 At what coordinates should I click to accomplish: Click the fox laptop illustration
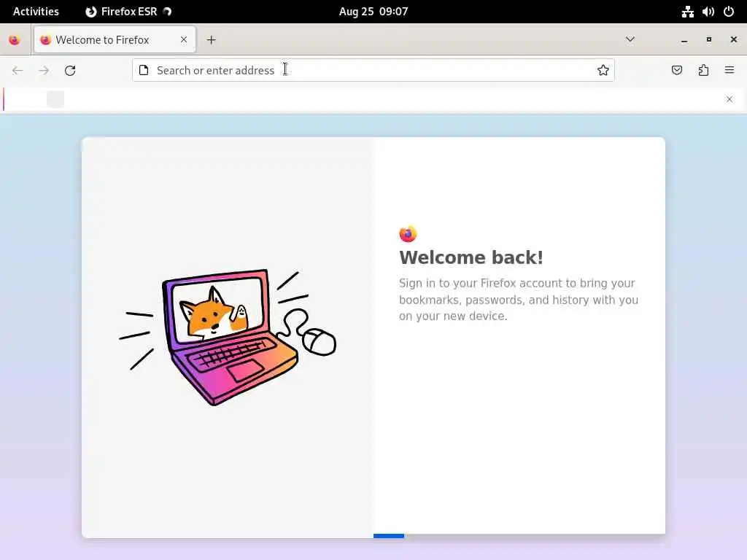tap(228, 337)
